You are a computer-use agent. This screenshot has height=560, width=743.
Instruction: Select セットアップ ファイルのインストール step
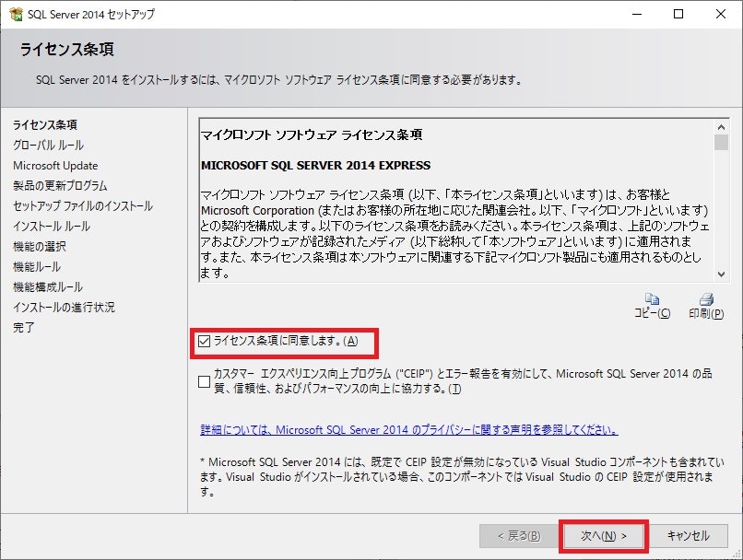point(83,206)
